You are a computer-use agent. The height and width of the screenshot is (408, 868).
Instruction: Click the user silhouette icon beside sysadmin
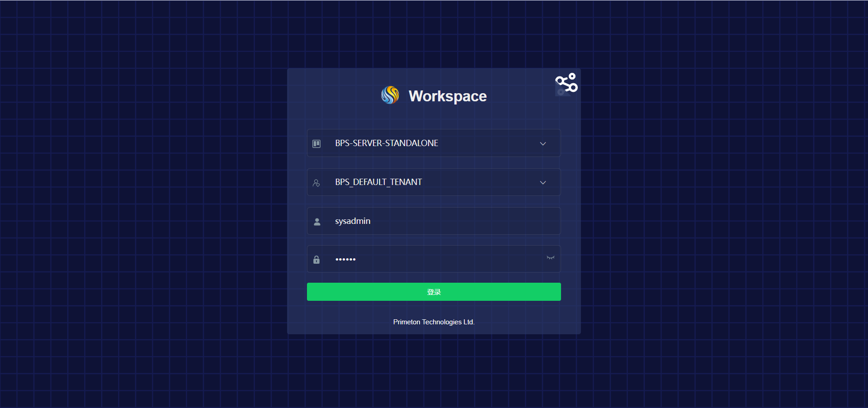click(x=317, y=222)
